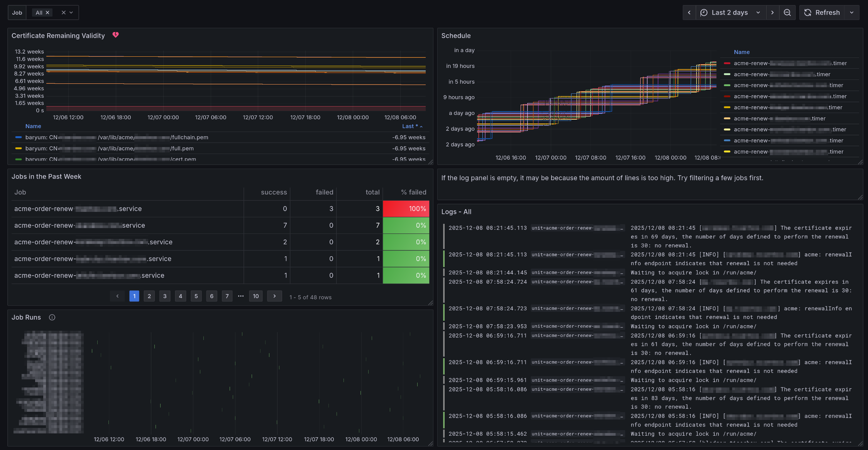Open the Logs - All panel title menu
This screenshot has height=450, width=868.
pos(457,211)
